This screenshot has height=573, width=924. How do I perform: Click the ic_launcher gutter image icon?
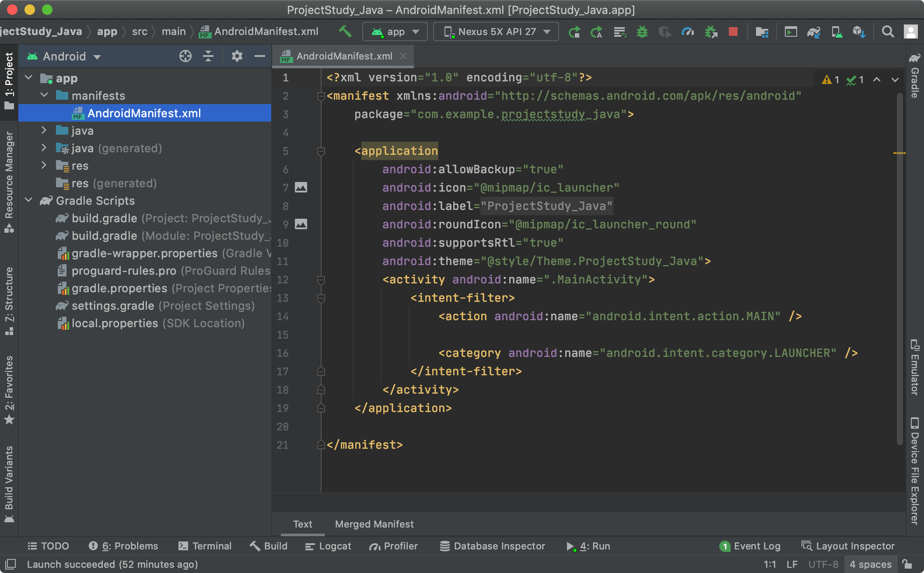301,188
